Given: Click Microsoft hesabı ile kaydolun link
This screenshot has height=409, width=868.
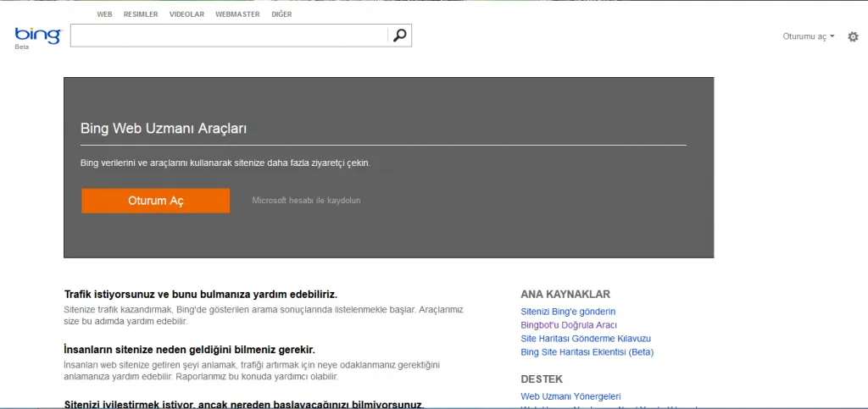Looking at the screenshot, I should (306, 201).
